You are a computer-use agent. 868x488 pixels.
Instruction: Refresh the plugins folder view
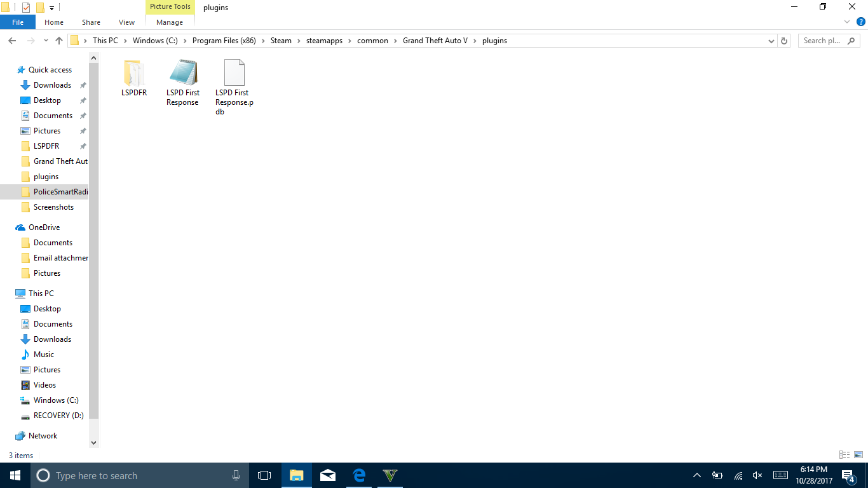(784, 41)
